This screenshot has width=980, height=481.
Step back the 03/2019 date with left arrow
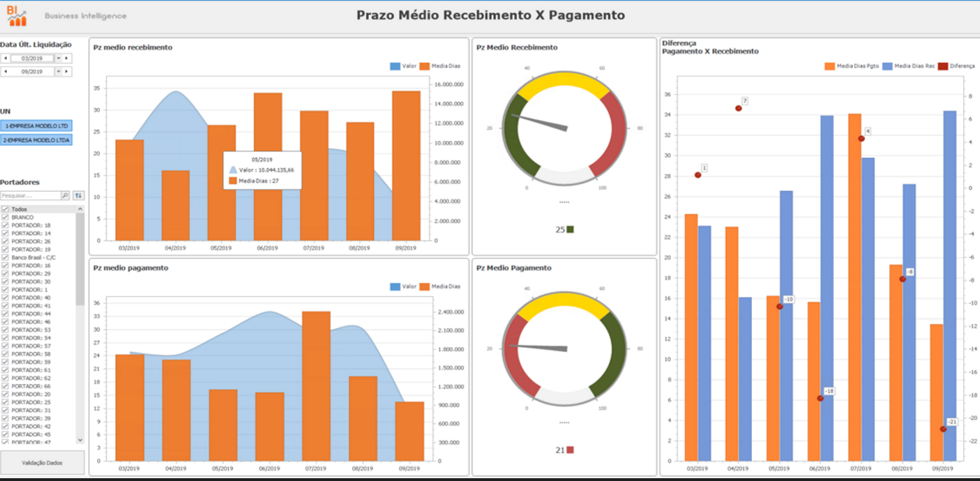coord(6,59)
